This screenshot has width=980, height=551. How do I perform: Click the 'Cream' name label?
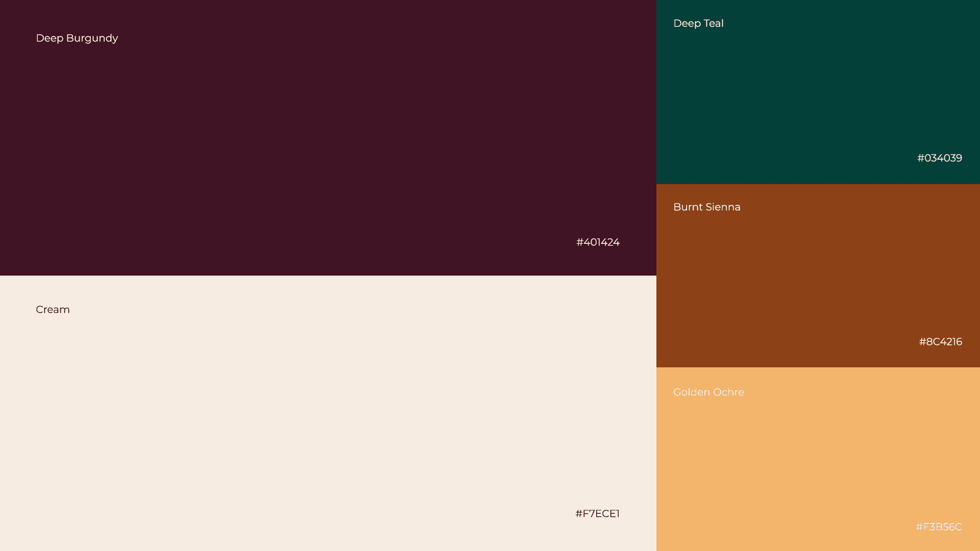53,310
